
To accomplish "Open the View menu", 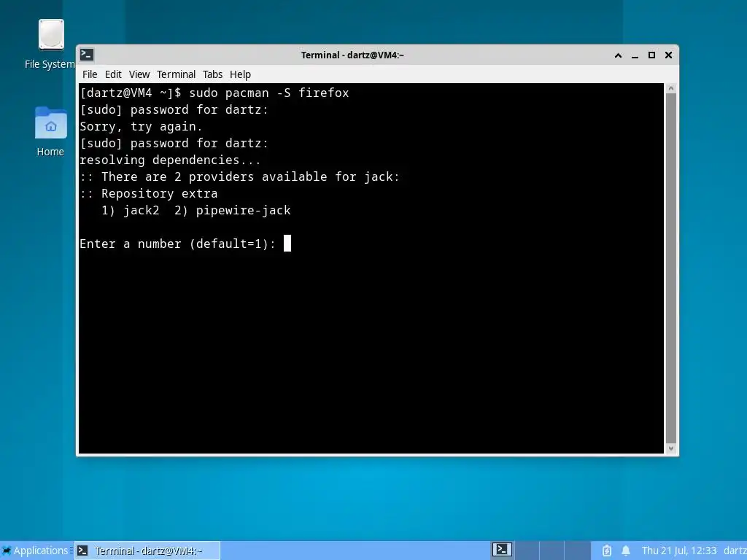I will [139, 74].
